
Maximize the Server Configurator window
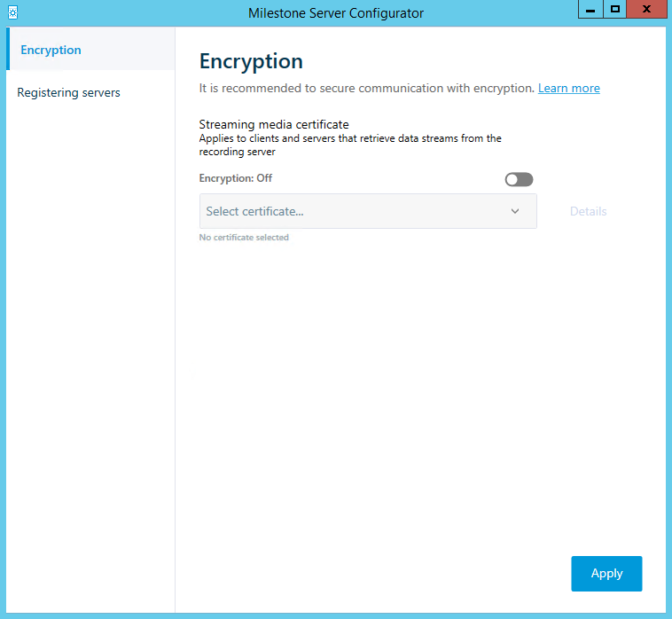pyautogui.click(x=615, y=10)
